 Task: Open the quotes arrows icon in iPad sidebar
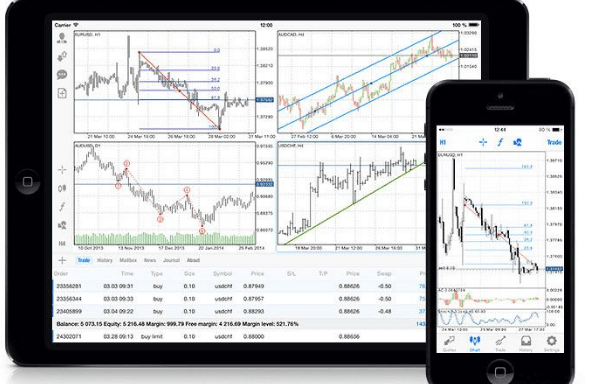[x=62, y=56]
